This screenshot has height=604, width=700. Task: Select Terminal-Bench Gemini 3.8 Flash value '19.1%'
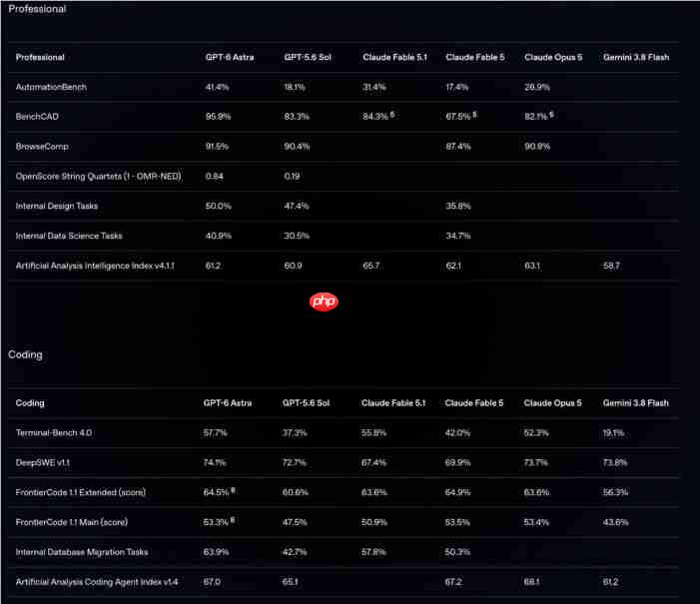click(613, 433)
